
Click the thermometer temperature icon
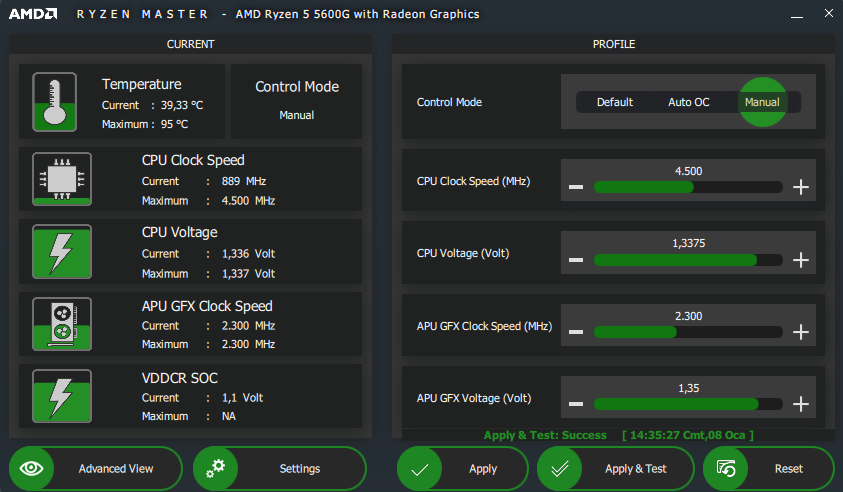pos(54,102)
